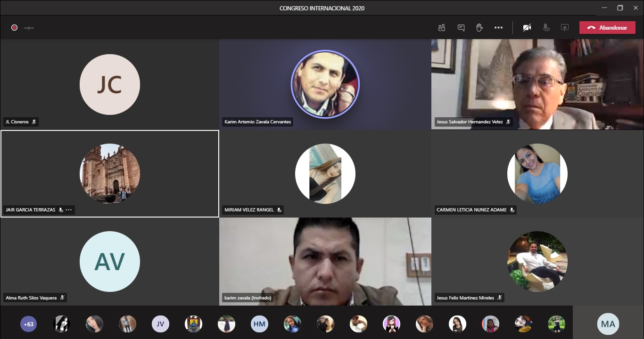Open the meeting chat conversation

(x=461, y=28)
